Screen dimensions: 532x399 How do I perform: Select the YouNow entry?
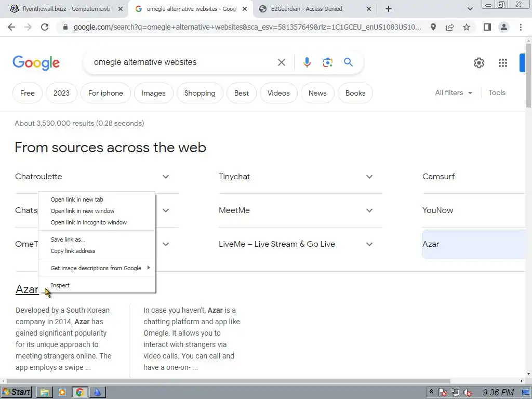click(x=474, y=210)
